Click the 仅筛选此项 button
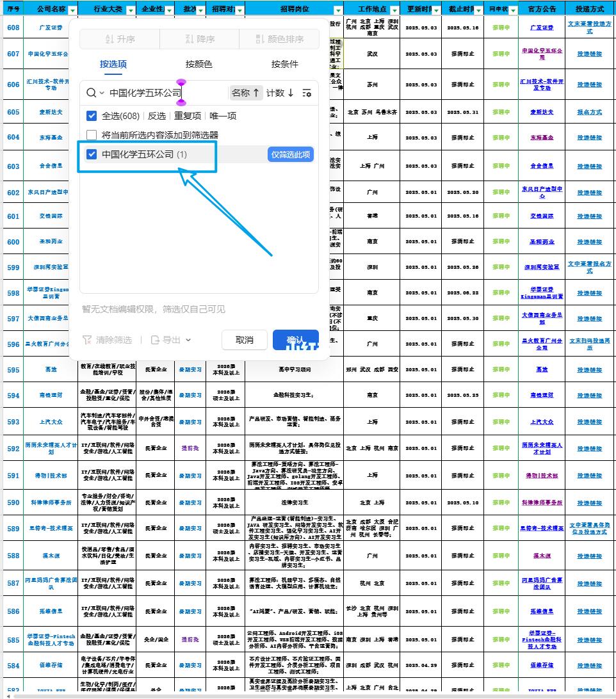Screen dimensions: 616x699 [x=290, y=155]
